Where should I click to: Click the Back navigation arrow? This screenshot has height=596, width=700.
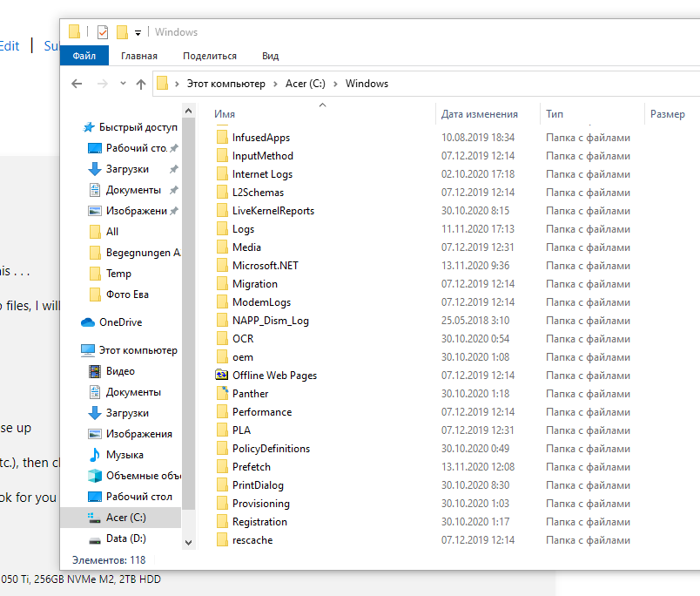tap(77, 84)
